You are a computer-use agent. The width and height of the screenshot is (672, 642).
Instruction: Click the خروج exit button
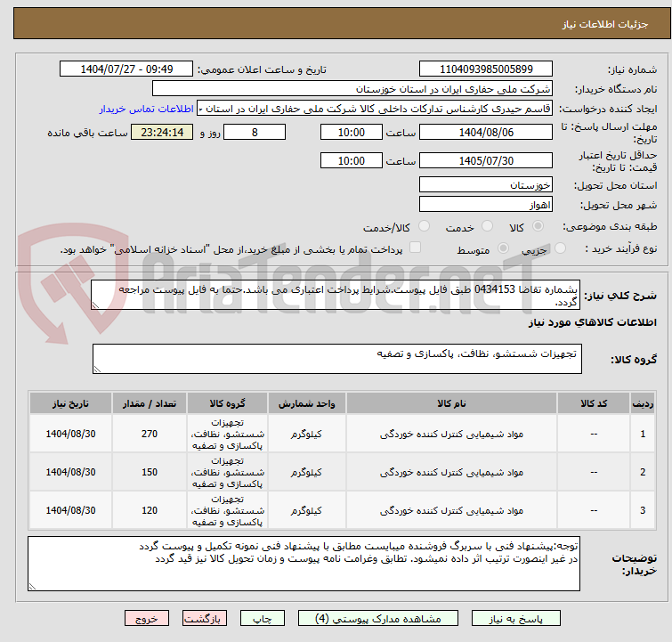(x=147, y=619)
